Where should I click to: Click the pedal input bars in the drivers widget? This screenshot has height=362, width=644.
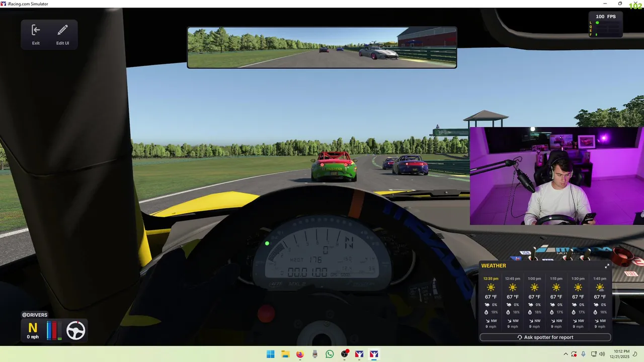(54, 330)
